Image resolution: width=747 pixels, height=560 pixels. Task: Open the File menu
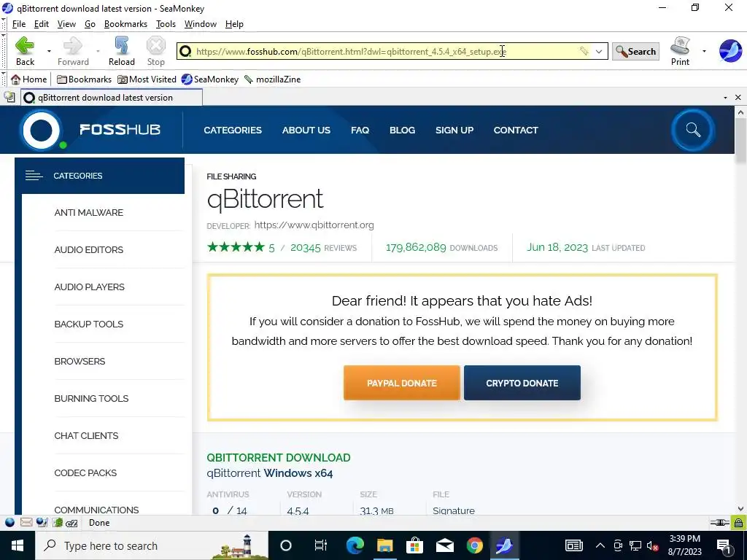click(x=18, y=24)
